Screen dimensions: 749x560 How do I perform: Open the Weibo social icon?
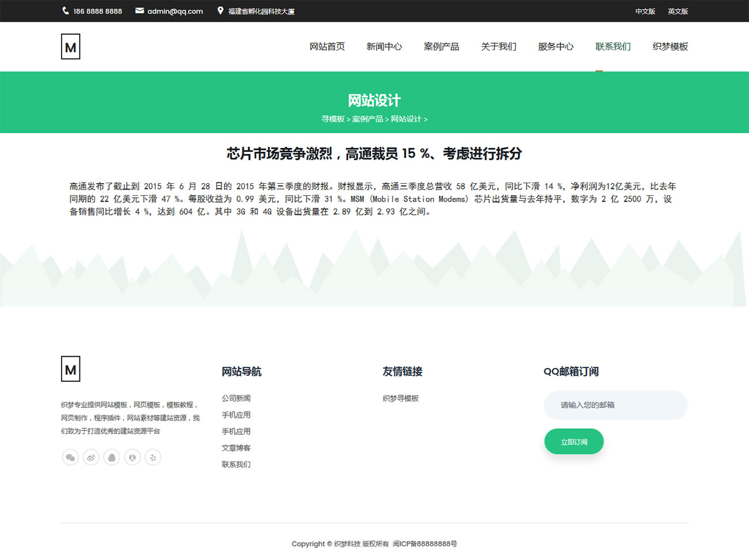(x=91, y=457)
